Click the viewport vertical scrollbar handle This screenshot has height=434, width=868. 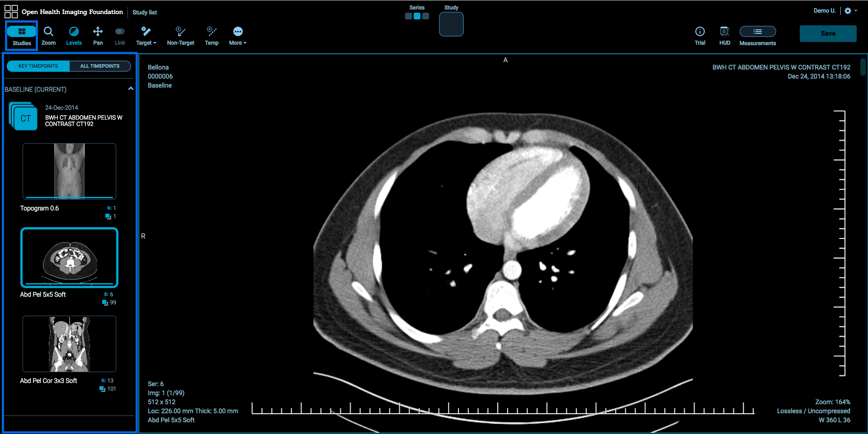point(863,67)
